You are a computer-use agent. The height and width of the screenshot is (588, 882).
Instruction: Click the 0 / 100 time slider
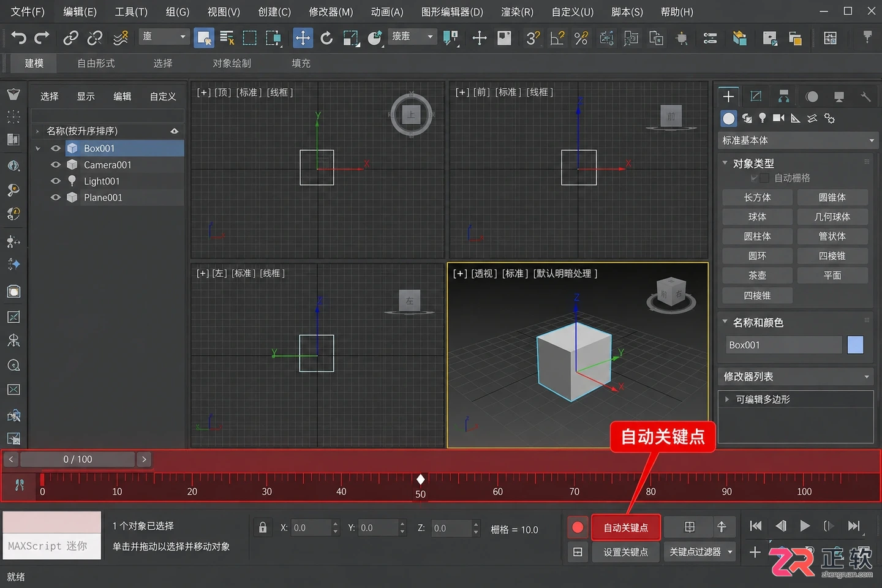tap(78, 459)
